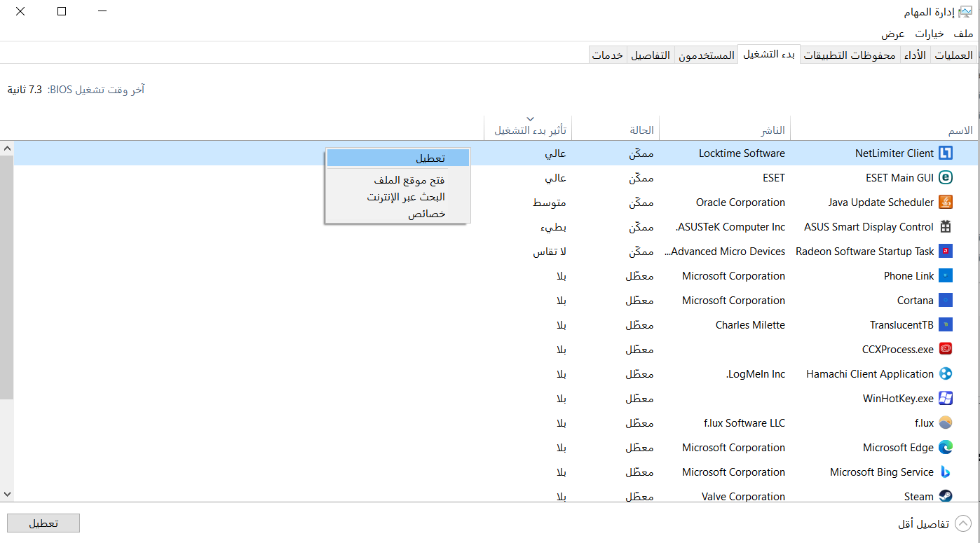
Task: Click the WinHotKey.exe icon
Action: tap(946, 399)
